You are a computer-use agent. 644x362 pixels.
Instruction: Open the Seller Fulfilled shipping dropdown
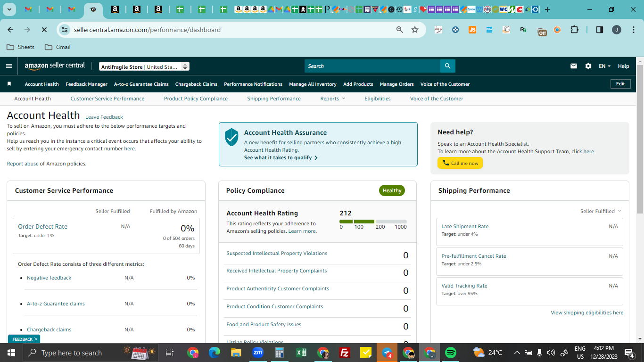(x=601, y=211)
